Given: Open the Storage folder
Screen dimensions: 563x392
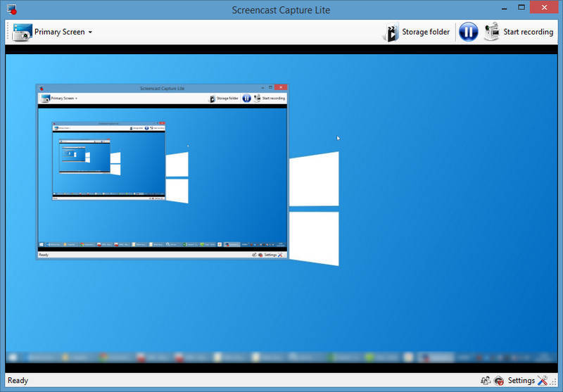Looking at the screenshot, I should 418,32.
